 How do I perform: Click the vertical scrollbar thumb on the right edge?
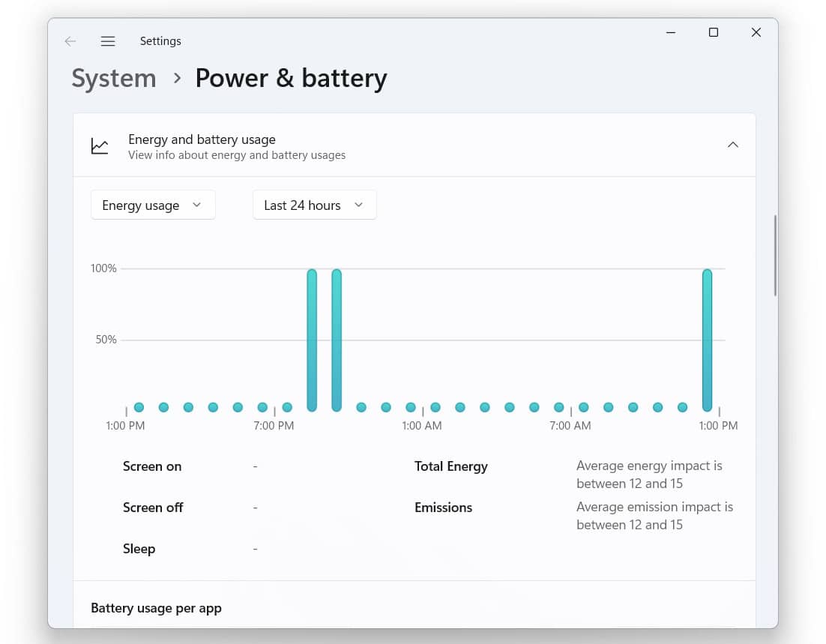point(775,255)
